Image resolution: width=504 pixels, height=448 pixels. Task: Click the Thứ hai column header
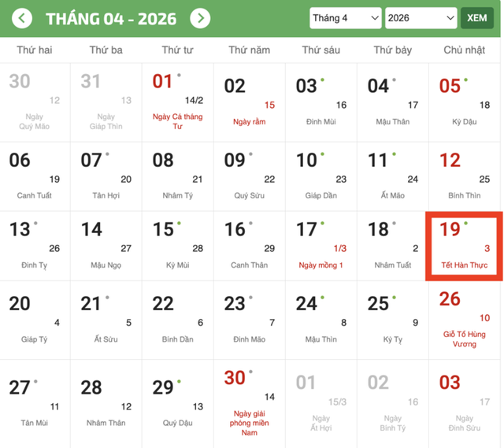35,50
